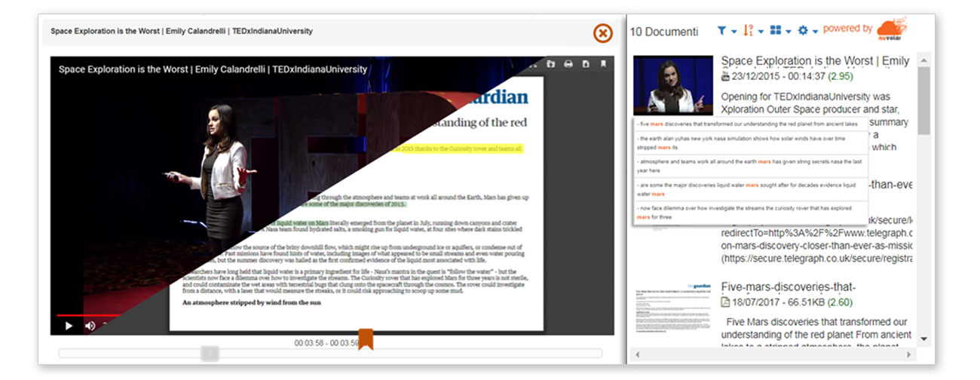Click the Nuvolar cloud logo

point(893,29)
